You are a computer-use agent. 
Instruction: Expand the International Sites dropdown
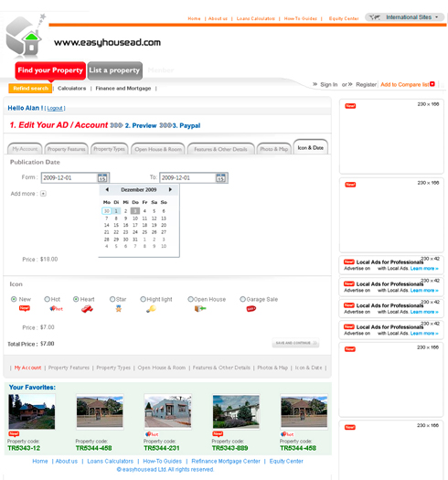pyautogui.click(x=404, y=17)
